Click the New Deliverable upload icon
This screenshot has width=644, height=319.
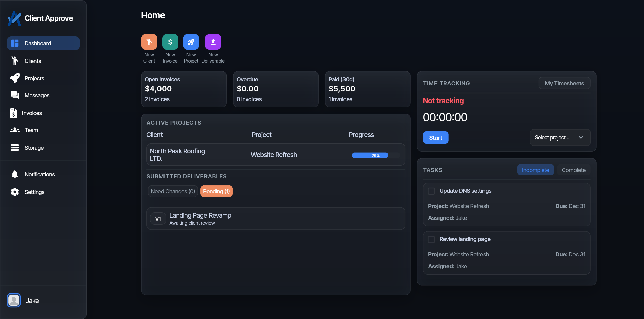click(x=213, y=41)
